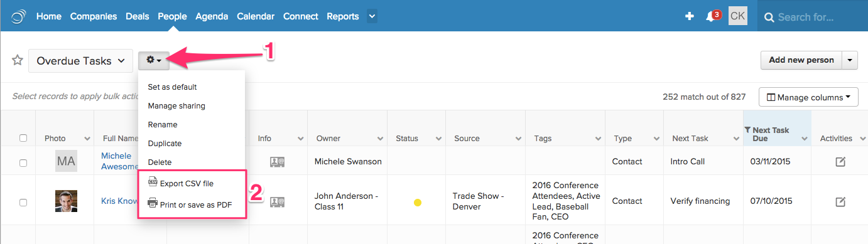Open the Photo column sort dropdown

pos(87,139)
